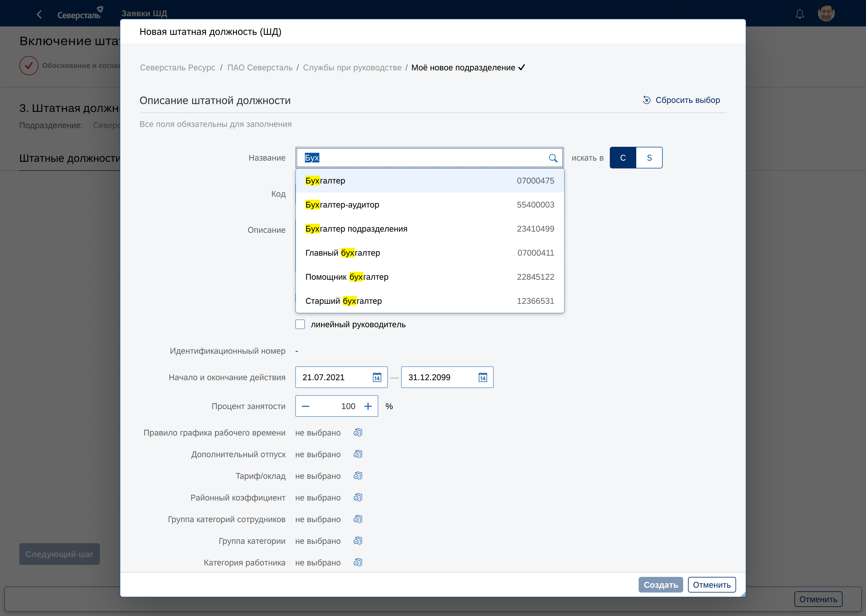Viewport: 866px width, 616px height.
Task: Click the ПАО Северсталь breadcrumb
Action: [x=260, y=67]
